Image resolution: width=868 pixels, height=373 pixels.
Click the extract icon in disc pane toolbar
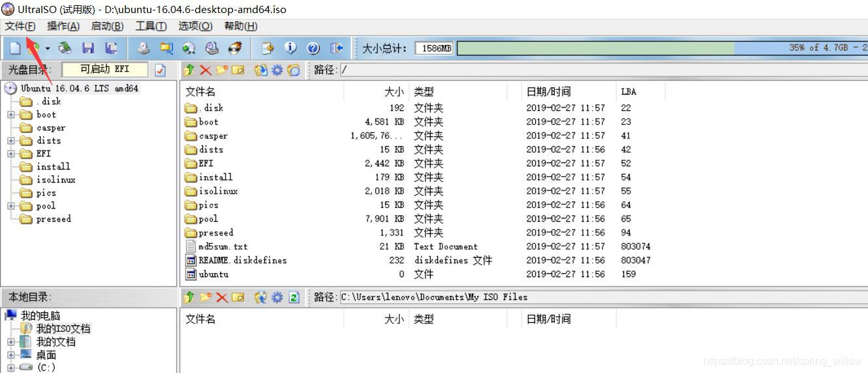(261, 70)
